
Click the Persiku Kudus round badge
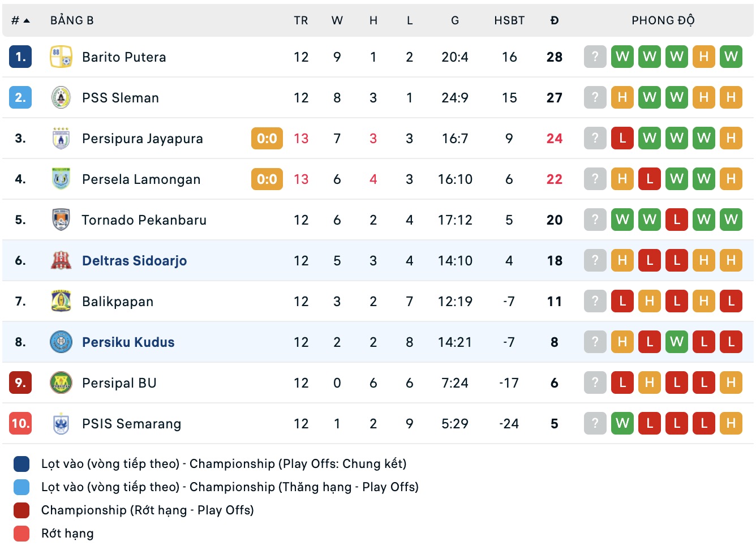point(61,342)
